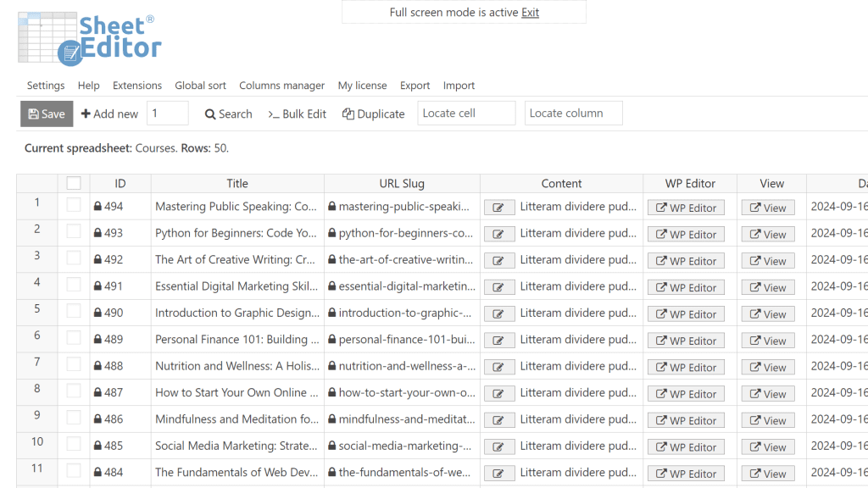
Task: Open content editor icon for row 492
Action: pyautogui.click(x=498, y=261)
